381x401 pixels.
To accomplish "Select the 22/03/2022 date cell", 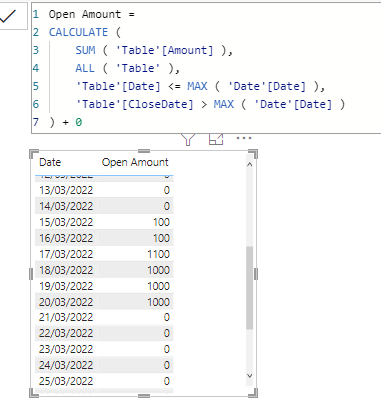I will (x=66, y=333).
